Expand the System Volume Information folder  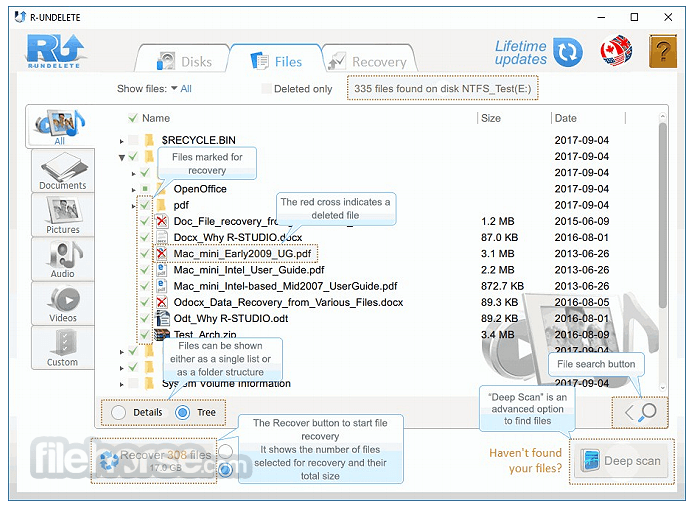click(x=121, y=384)
